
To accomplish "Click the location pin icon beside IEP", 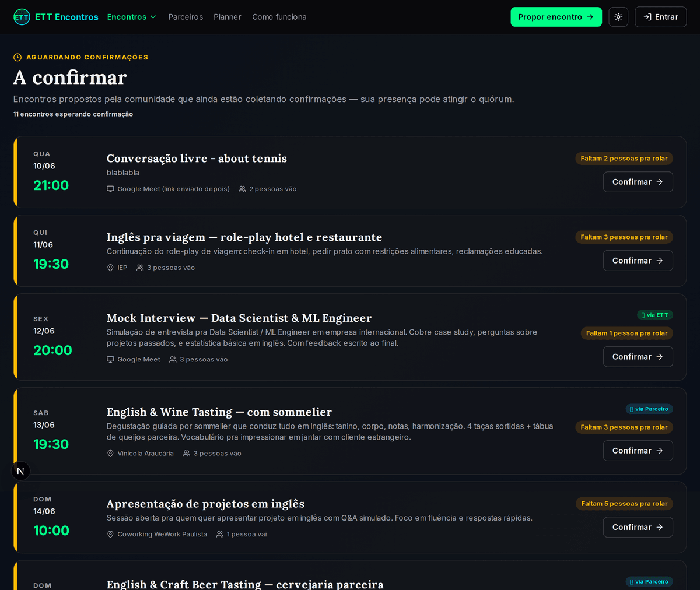I will pos(110,268).
